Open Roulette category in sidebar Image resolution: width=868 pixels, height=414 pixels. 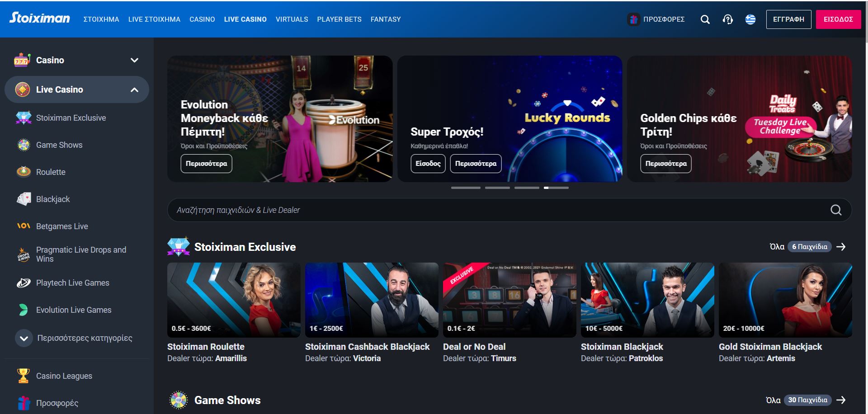click(51, 172)
